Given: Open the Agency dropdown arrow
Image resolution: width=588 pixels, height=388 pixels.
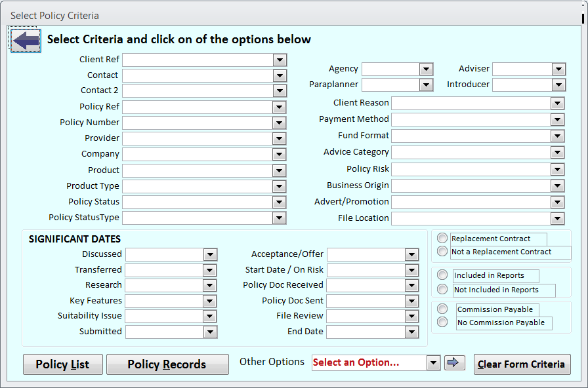Looking at the screenshot, I should tap(426, 69).
